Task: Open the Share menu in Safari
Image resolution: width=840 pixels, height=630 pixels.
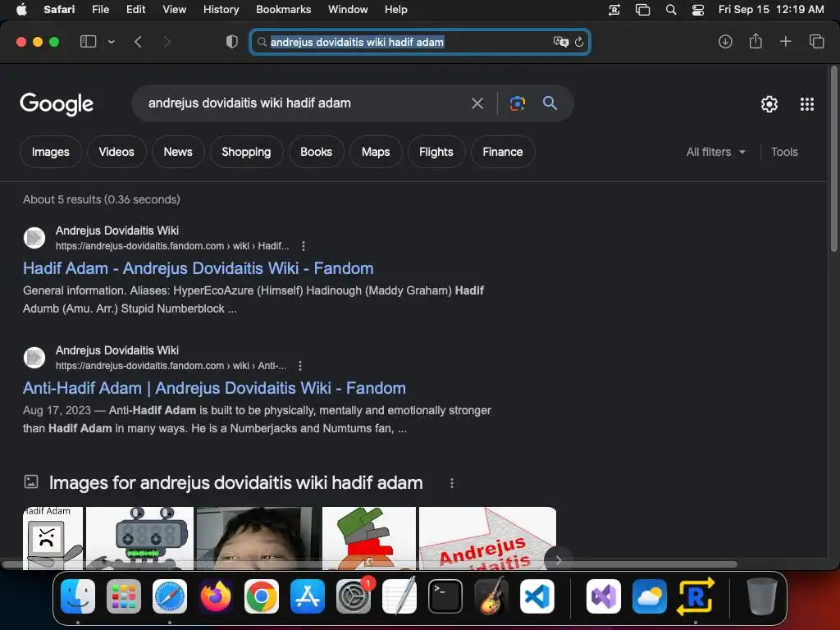Action: (x=756, y=41)
